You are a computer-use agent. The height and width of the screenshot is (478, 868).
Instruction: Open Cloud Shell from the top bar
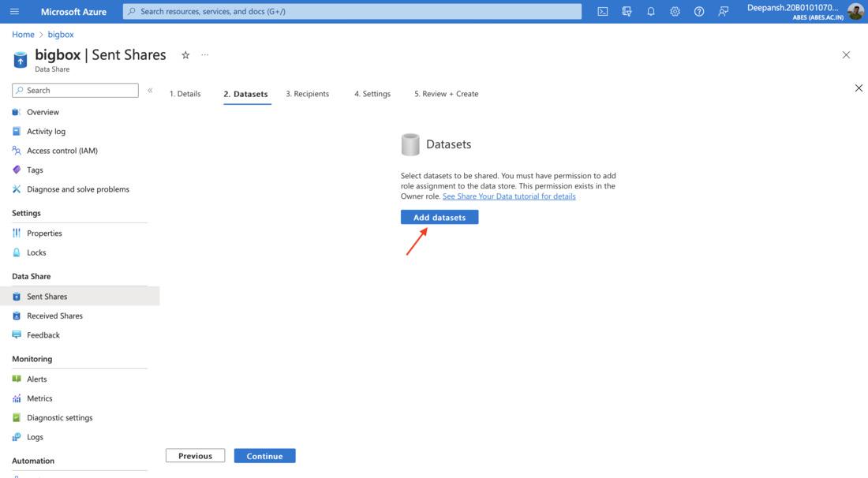click(603, 11)
